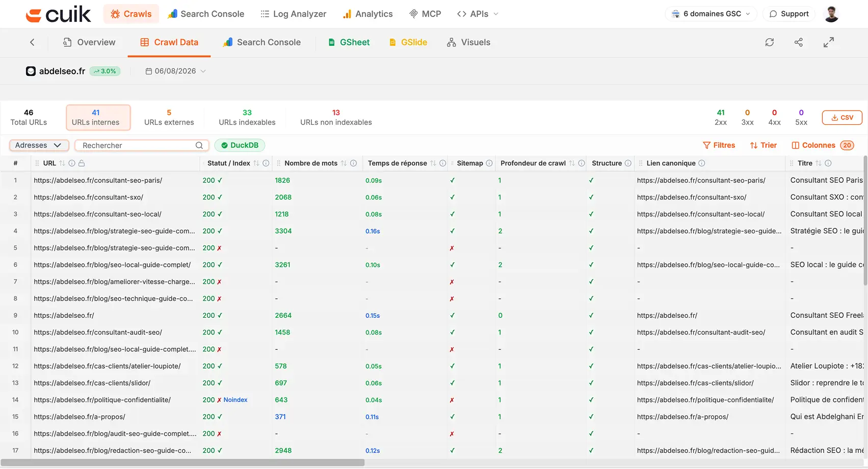Open the 6 domaines GSC selector
Viewport: 868px width, 469px height.
click(x=711, y=14)
